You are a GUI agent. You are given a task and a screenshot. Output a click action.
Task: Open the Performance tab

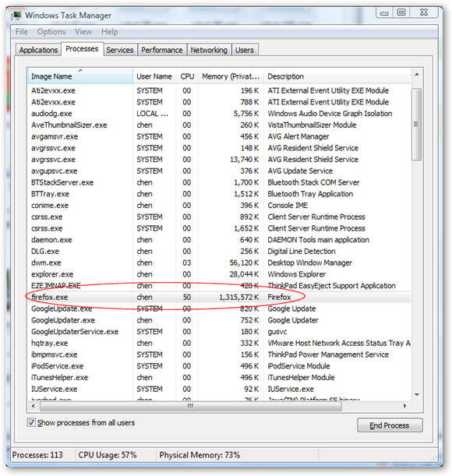point(162,50)
